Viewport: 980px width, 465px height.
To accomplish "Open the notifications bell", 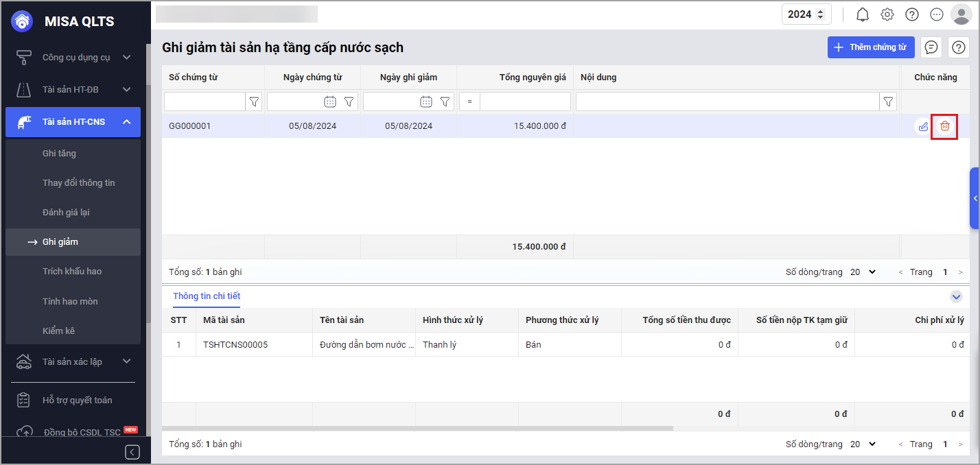I will pos(863,14).
